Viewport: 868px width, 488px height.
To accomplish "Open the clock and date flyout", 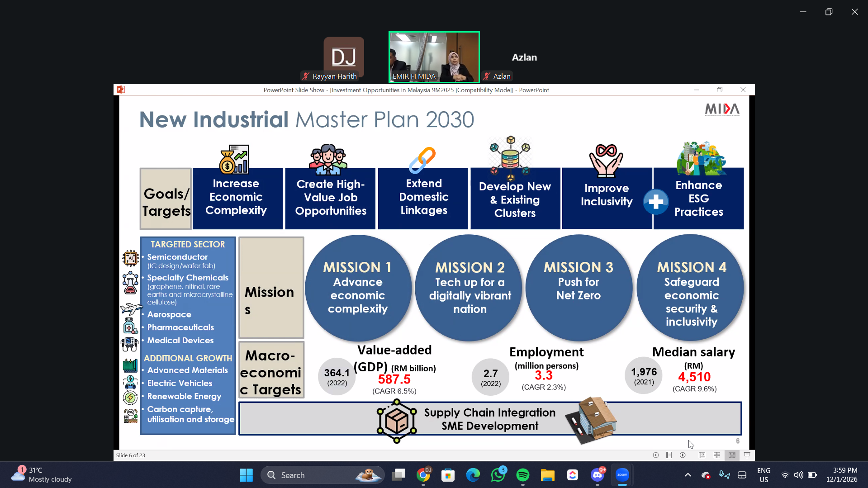I will (841, 475).
